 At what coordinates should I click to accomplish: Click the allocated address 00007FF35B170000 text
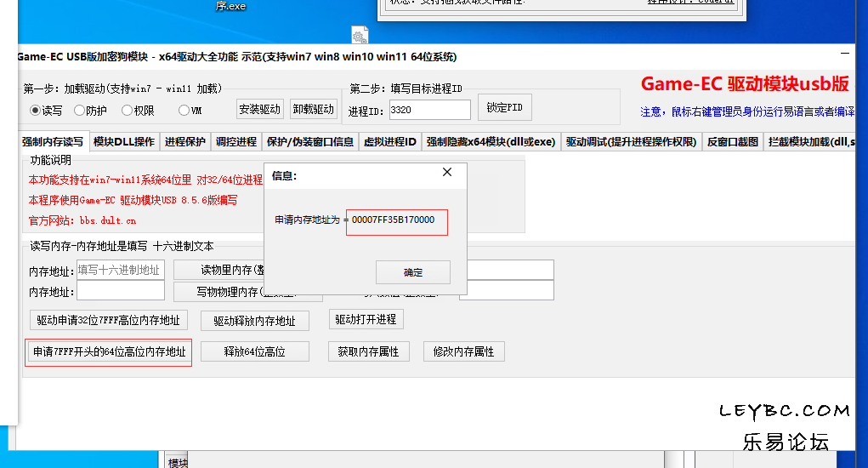(x=393, y=220)
